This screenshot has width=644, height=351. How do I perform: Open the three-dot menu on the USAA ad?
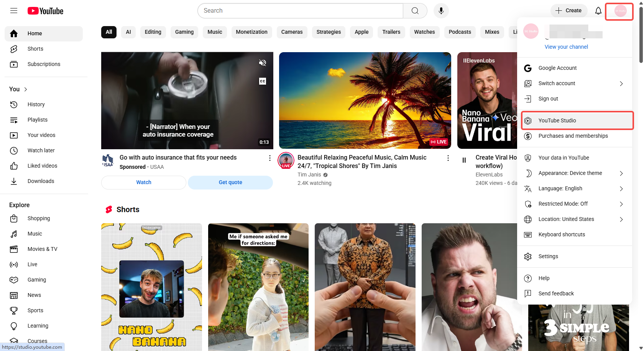pyautogui.click(x=270, y=158)
